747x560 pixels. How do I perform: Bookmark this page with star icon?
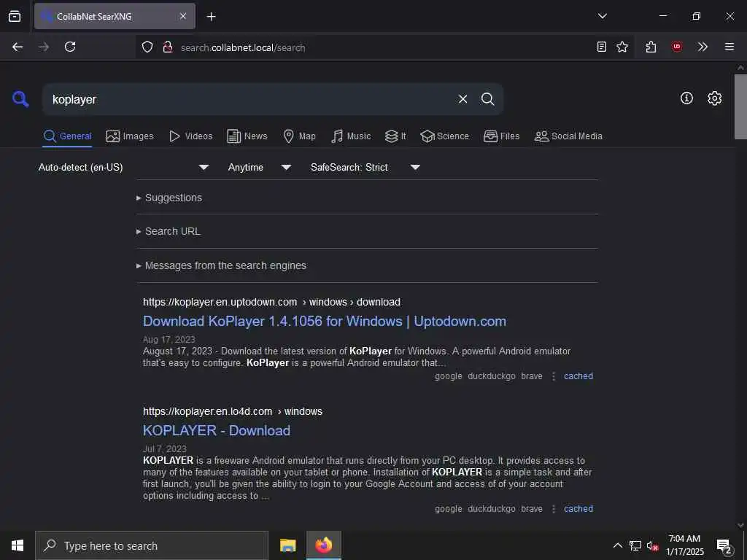tap(622, 47)
